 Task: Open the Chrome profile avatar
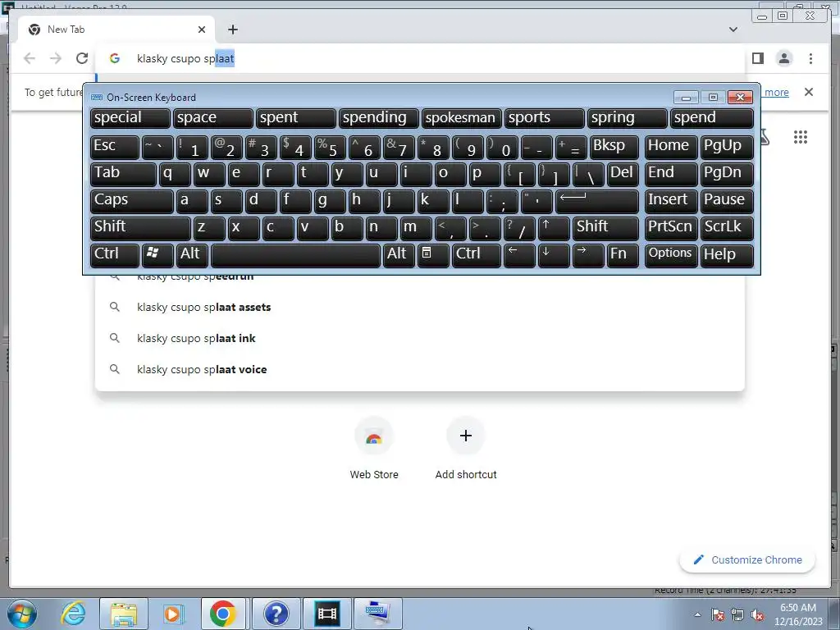click(x=784, y=58)
